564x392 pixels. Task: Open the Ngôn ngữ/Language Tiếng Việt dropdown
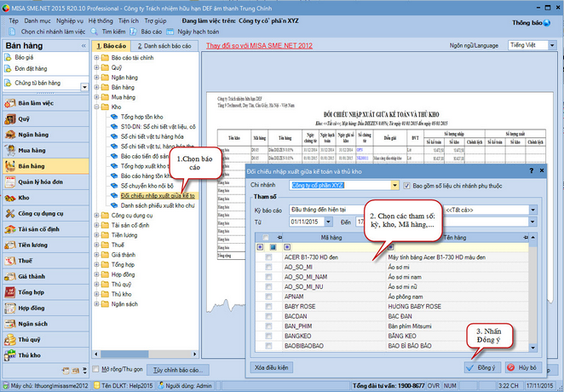552,45
